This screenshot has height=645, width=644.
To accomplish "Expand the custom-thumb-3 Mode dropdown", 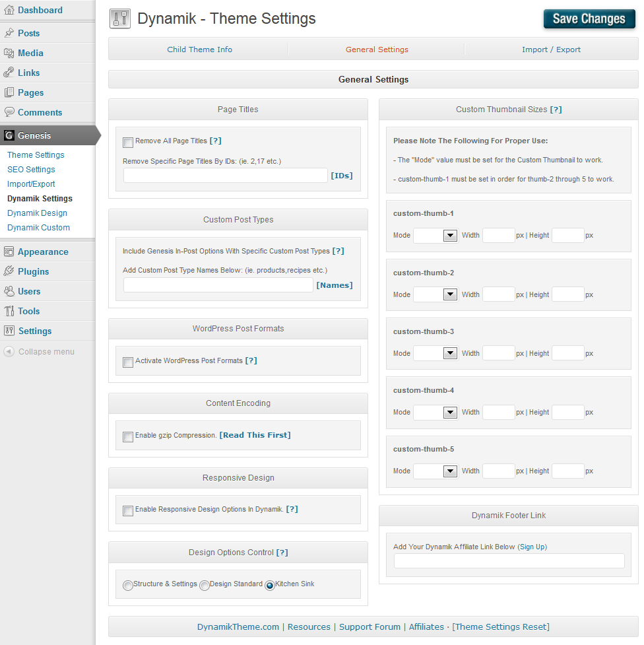I will pyautogui.click(x=435, y=354).
